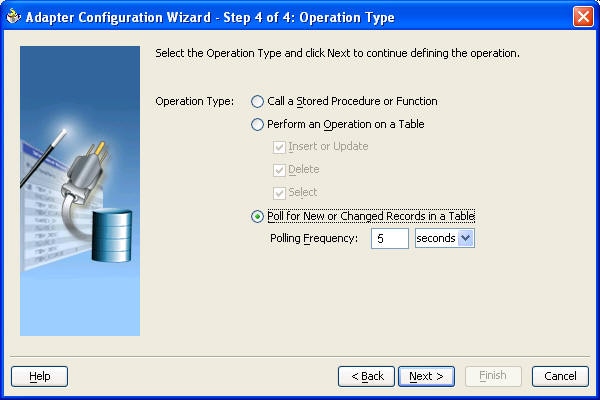Click the grayed-out Finish button
The height and width of the screenshot is (400, 600).
[x=493, y=376]
